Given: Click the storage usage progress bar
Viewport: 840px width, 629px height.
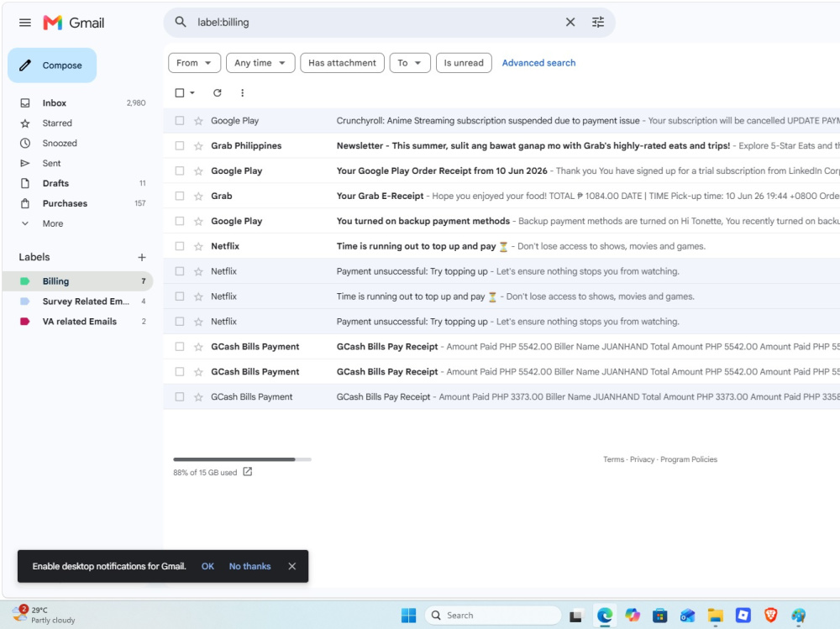Looking at the screenshot, I should (x=242, y=459).
